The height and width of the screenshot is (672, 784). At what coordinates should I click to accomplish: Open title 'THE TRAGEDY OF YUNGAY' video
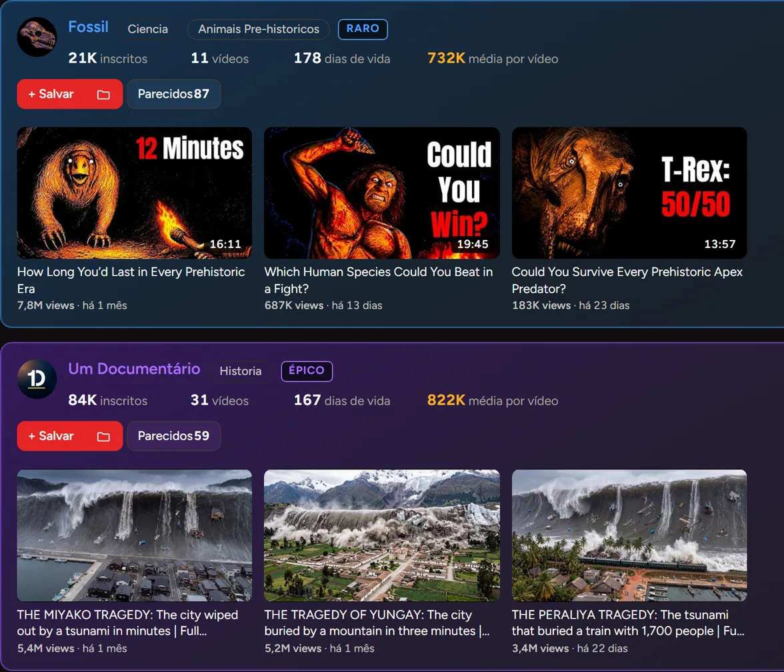click(x=377, y=623)
